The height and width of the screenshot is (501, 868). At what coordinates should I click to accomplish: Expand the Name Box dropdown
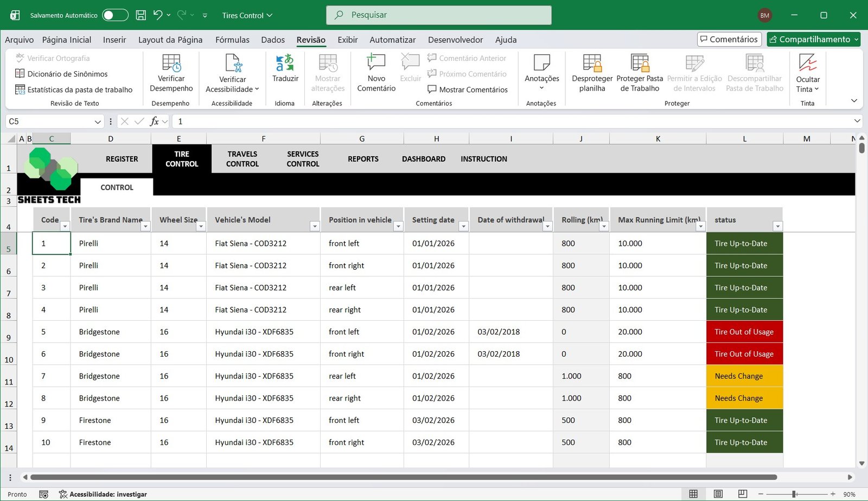[x=98, y=122]
